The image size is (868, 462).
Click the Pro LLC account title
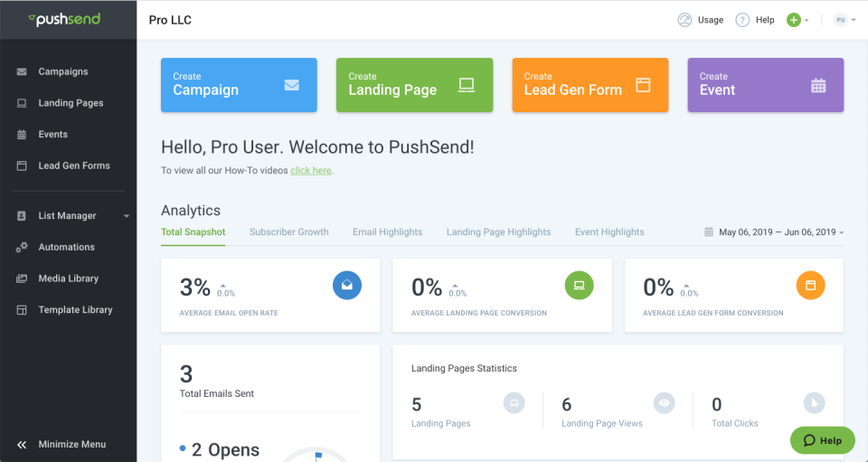[x=171, y=21]
